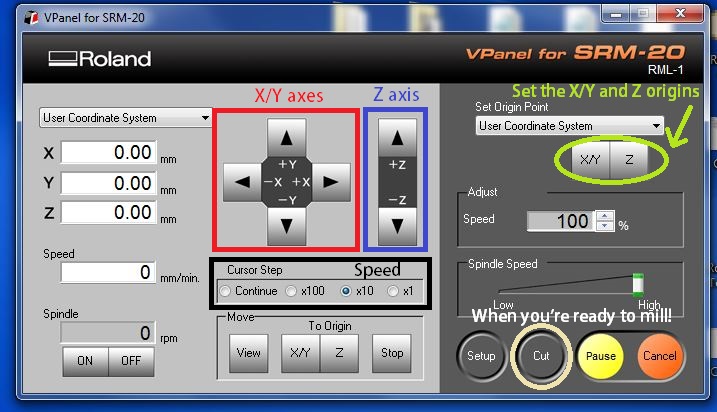
Task: Move to the View position
Action: [249, 353]
